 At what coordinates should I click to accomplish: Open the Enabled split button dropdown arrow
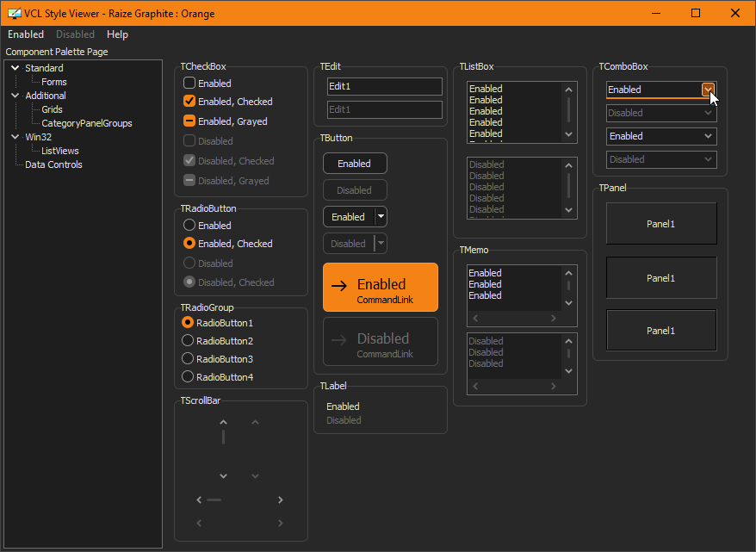pyautogui.click(x=381, y=216)
